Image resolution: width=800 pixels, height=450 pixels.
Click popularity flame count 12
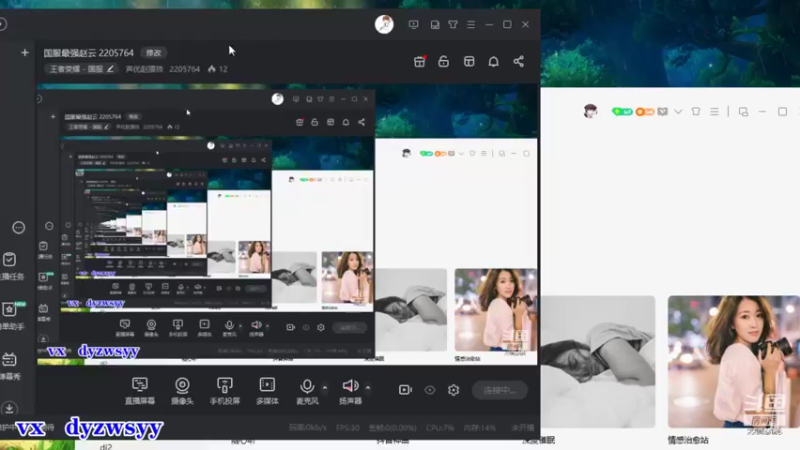pos(218,69)
